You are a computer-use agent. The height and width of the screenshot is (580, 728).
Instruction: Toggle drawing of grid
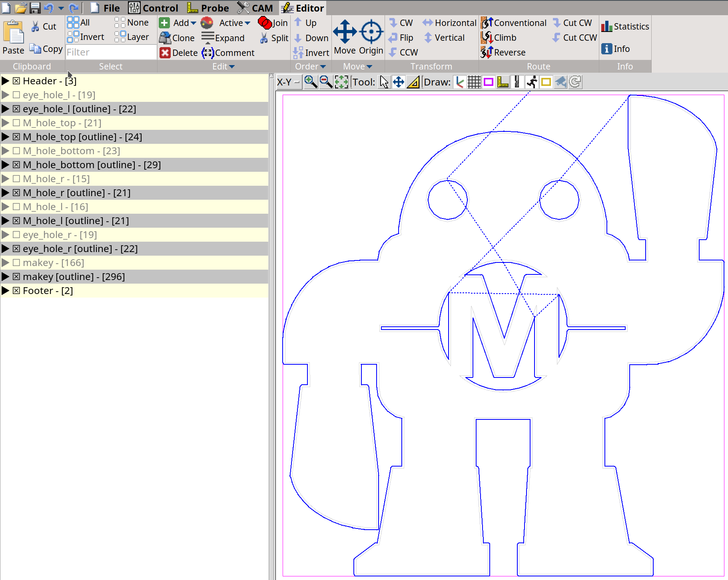click(474, 82)
